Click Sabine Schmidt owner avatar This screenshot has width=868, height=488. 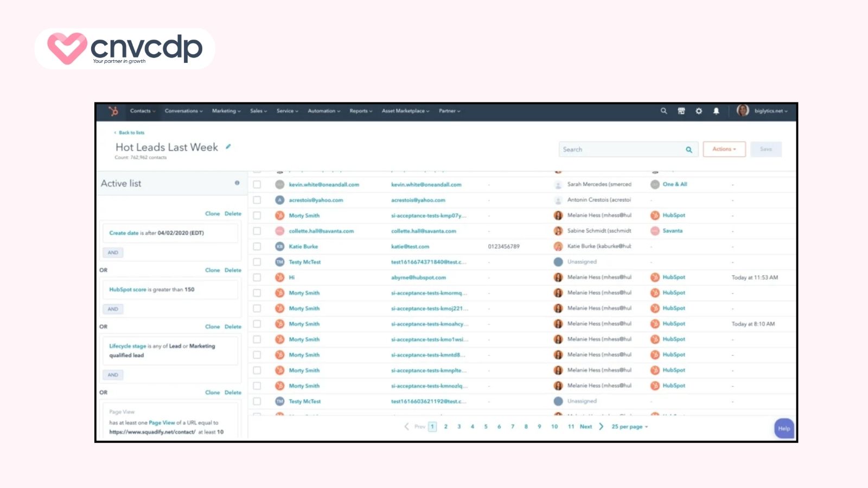click(558, 230)
